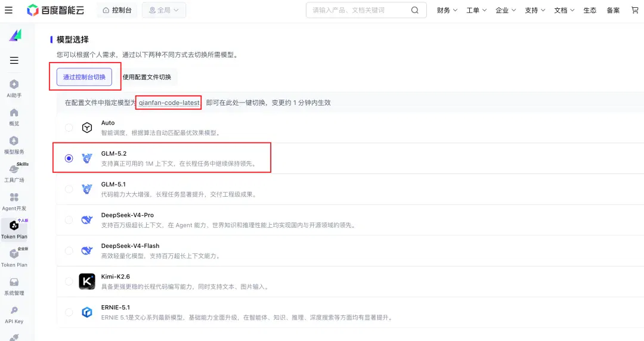Open 工具广场 Skills in sidebar
This screenshot has width=644, height=341.
14,173
